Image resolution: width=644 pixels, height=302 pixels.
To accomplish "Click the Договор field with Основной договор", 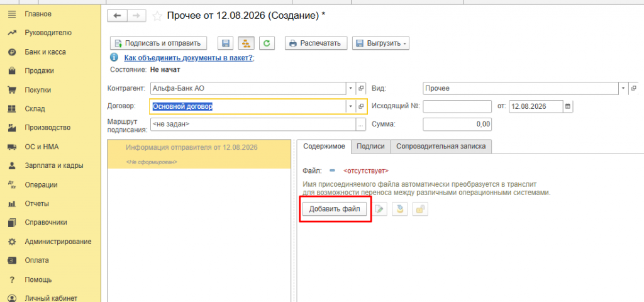I will [248, 106].
